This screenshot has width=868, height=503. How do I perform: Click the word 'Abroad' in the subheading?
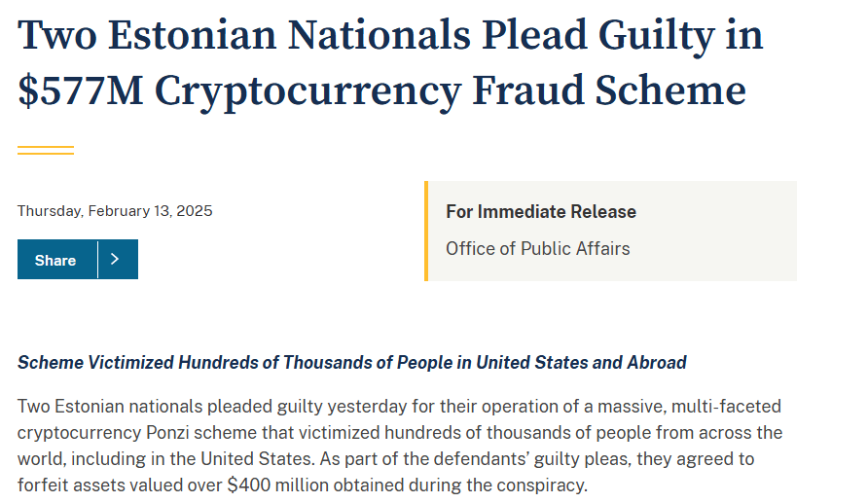point(657,363)
